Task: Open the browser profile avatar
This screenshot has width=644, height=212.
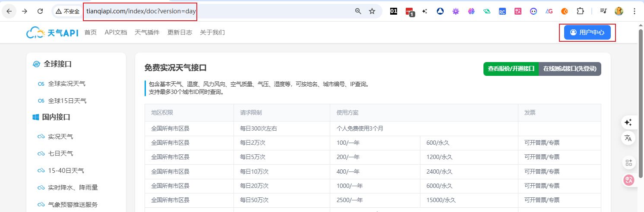Action: click(x=619, y=11)
